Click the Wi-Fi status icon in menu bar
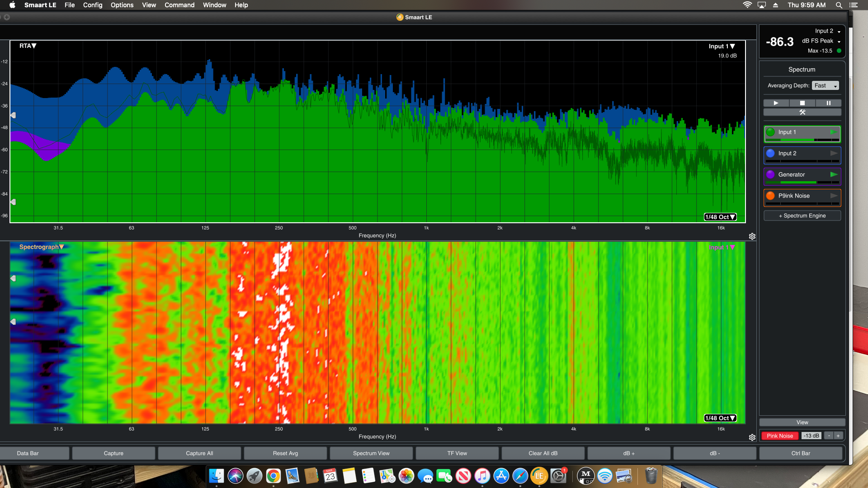Image resolution: width=868 pixels, height=488 pixels. click(747, 5)
